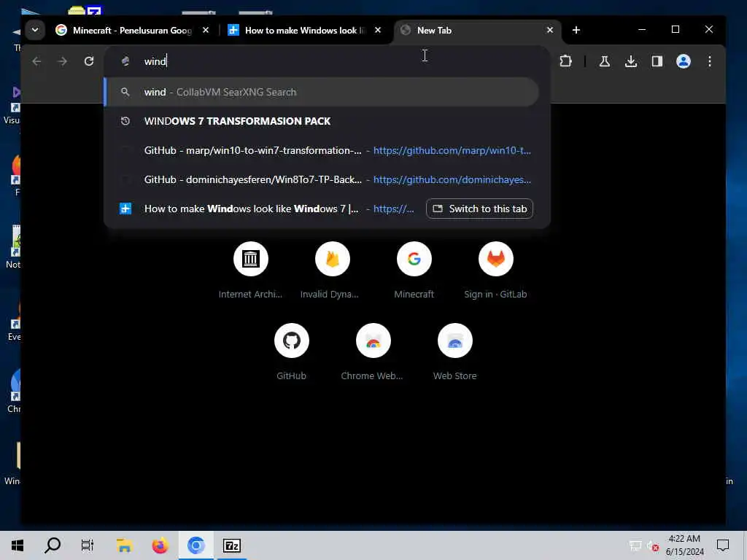
Task: Open Internet Archive shortcut tile
Action: click(x=251, y=270)
